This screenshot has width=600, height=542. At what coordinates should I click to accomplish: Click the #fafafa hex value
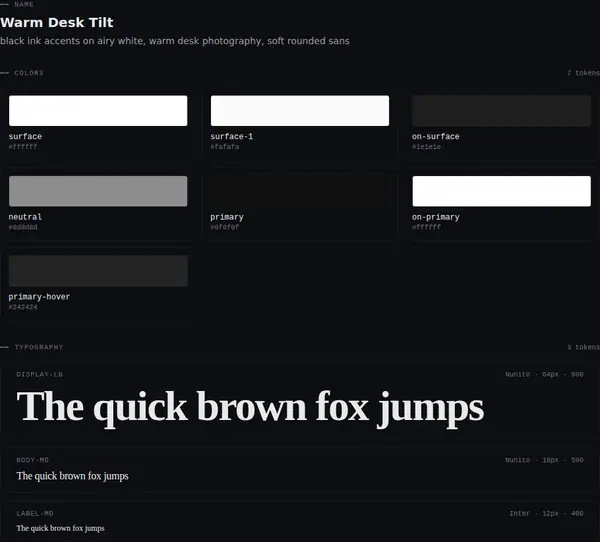pos(225,147)
